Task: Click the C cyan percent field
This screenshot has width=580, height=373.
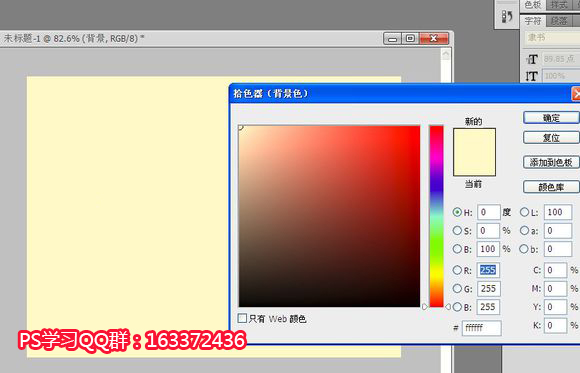Action: [555, 270]
